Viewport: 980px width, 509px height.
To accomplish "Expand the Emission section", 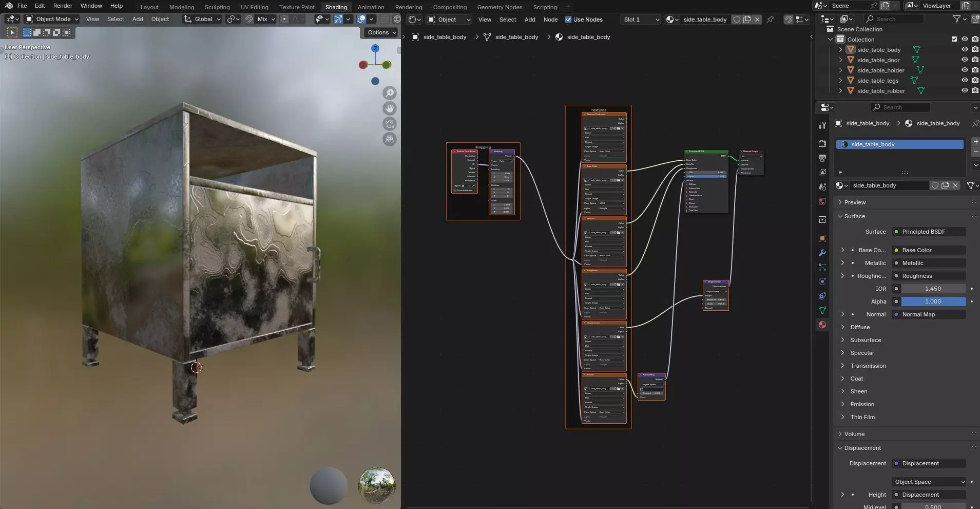I will point(842,404).
